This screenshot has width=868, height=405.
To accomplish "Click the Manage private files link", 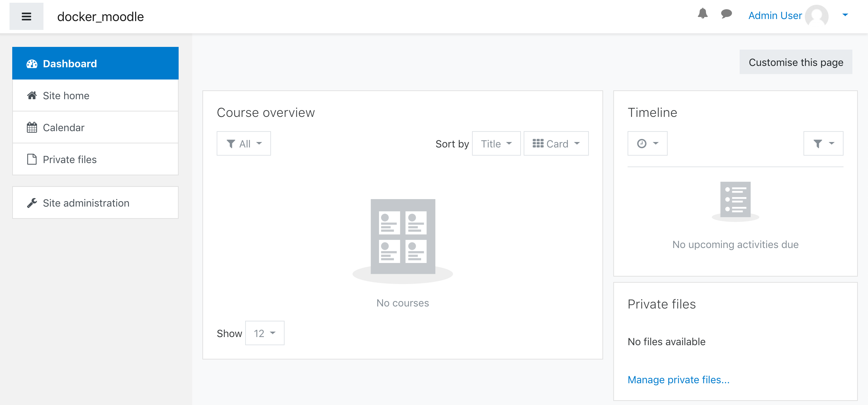I will click(x=679, y=380).
